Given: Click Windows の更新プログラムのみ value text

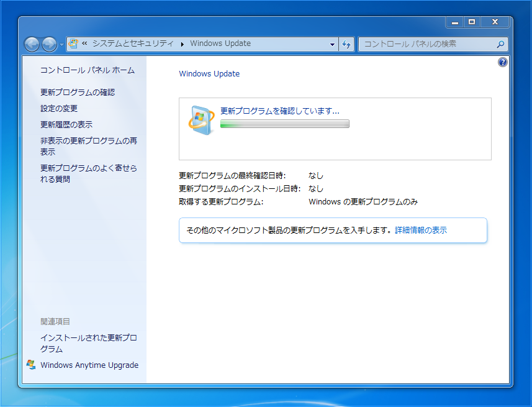Looking at the screenshot, I should [x=363, y=202].
